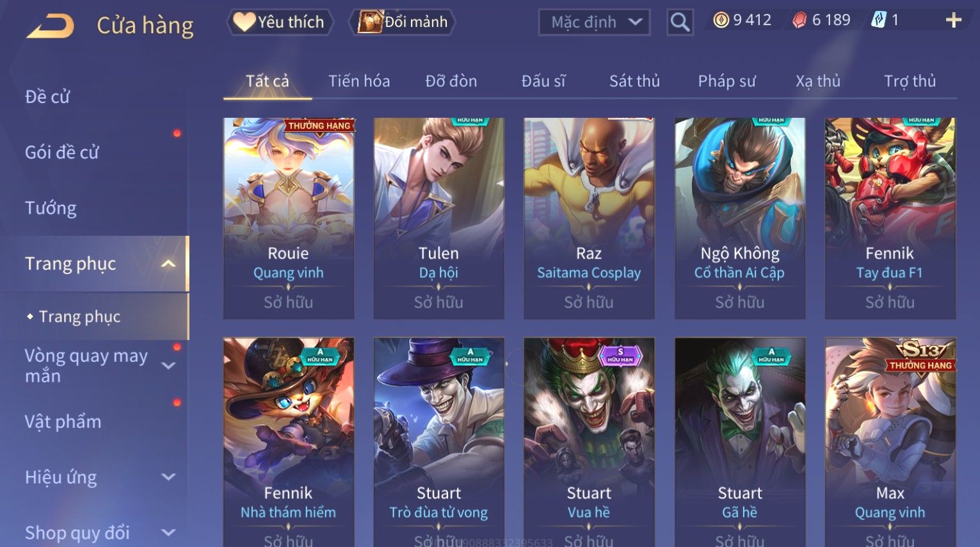The width and height of the screenshot is (980, 547).
Task: Expand the Vòng quay may mắn section
Action: [x=168, y=366]
